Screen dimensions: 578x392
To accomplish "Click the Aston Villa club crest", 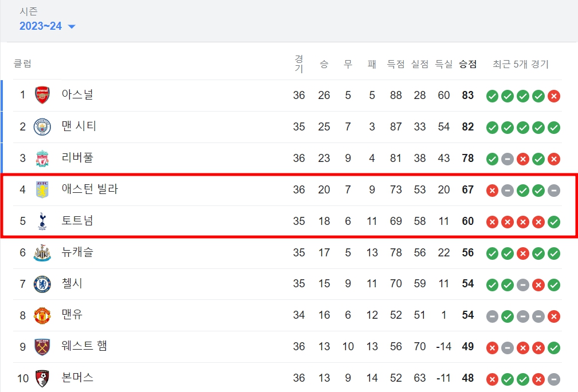I will 42,189.
